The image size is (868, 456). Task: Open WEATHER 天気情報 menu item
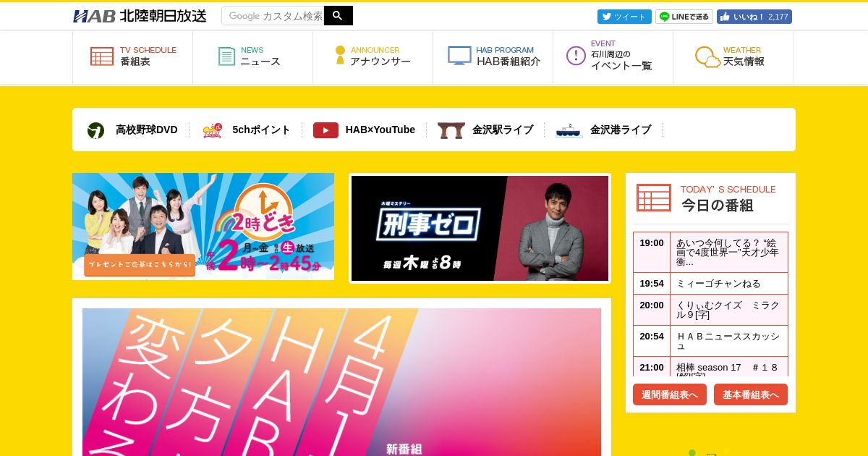coord(733,56)
